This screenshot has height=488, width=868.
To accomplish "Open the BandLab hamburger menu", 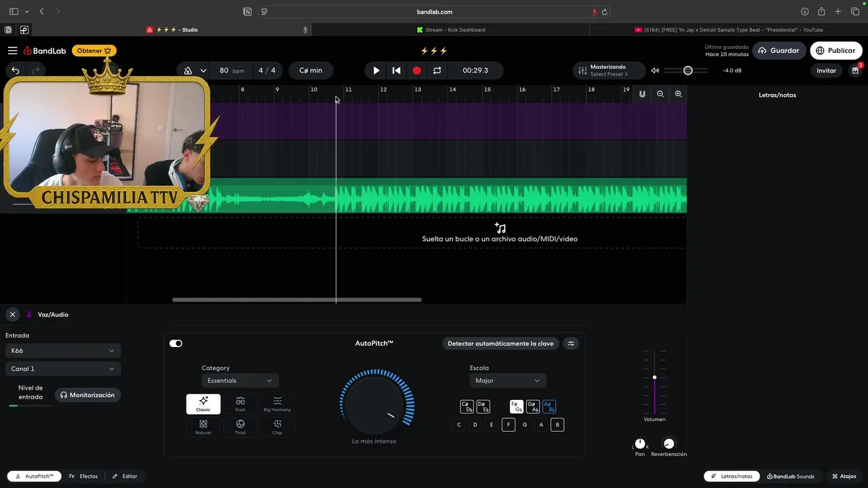I will pyautogui.click(x=12, y=51).
